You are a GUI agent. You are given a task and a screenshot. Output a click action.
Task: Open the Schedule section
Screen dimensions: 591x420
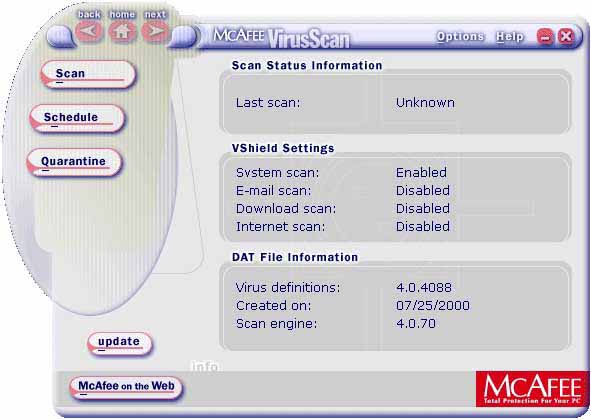pos(77,118)
